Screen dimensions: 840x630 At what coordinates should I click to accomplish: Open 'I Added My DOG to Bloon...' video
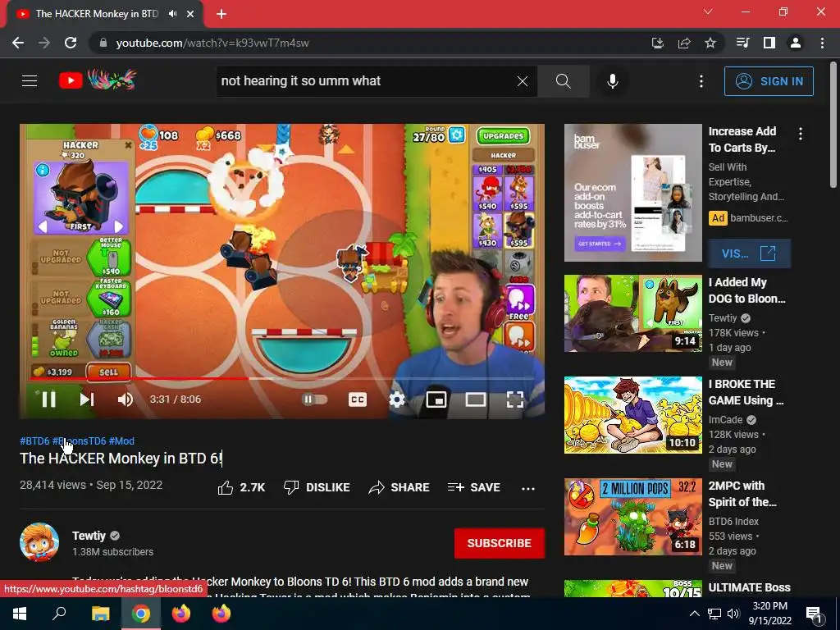746,290
